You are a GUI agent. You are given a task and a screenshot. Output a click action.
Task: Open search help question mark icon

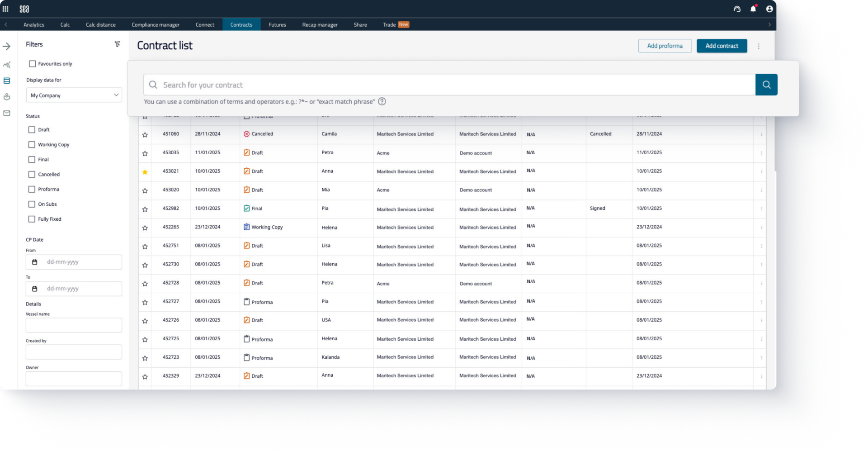(382, 101)
